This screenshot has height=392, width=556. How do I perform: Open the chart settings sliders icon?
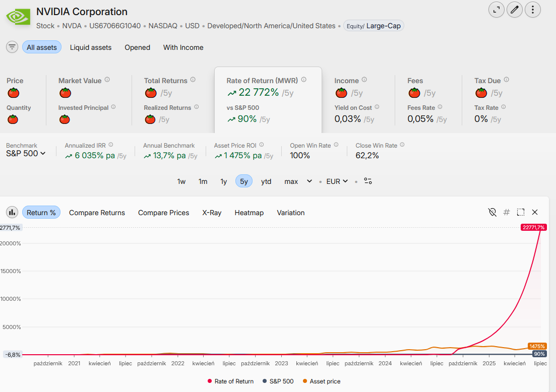368,181
